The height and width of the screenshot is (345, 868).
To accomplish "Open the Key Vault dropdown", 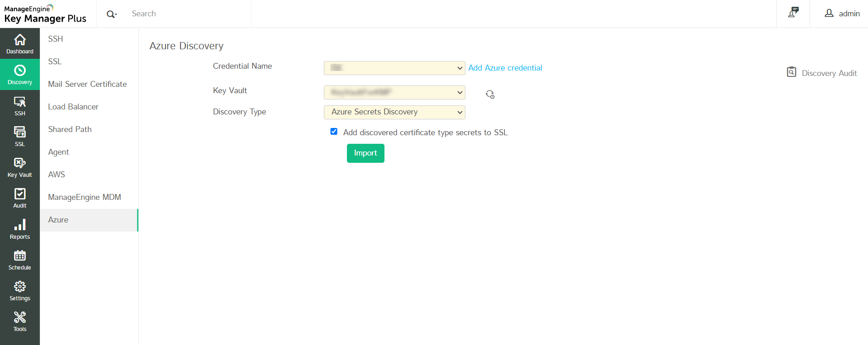I will click(394, 92).
